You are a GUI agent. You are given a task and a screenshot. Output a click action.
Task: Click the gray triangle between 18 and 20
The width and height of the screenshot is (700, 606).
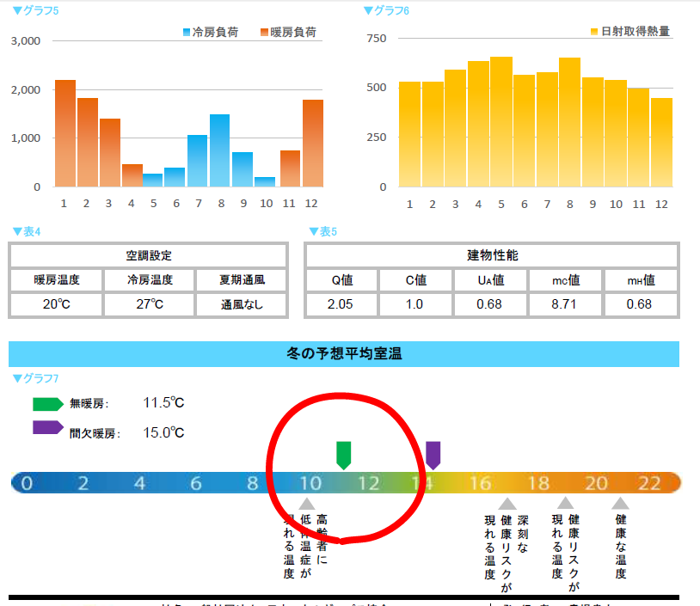(565, 504)
